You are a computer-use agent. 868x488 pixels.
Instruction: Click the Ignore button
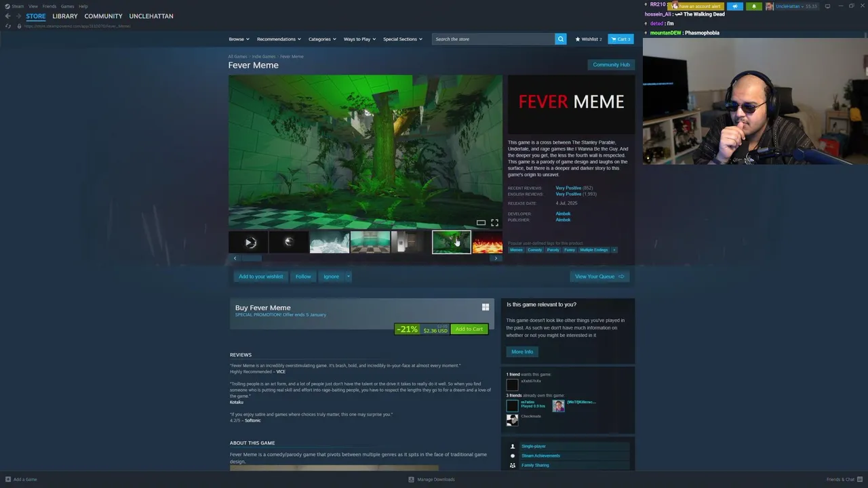point(331,277)
